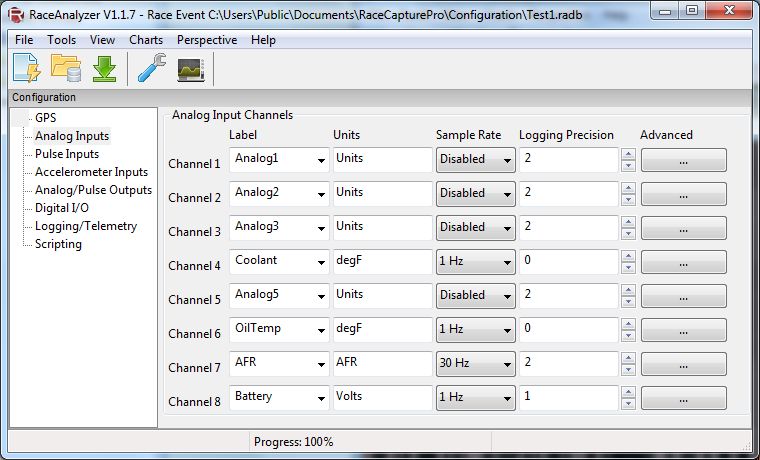The height and width of the screenshot is (460, 760).
Task: Open Channel 6 sample rate dropdown
Action: [x=475, y=330]
